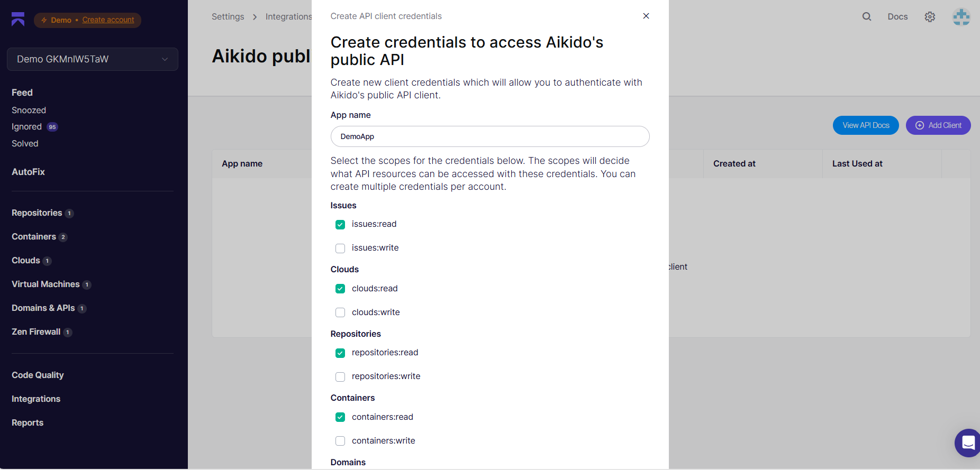
Task: Open Reports in the sidebar
Action: coord(28,423)
